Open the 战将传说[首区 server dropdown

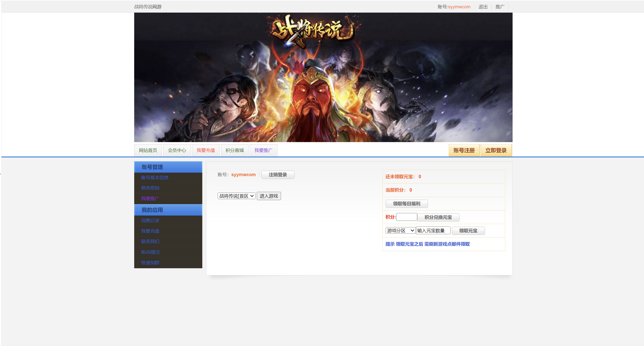pyautogui.click(x=236, y=196)
